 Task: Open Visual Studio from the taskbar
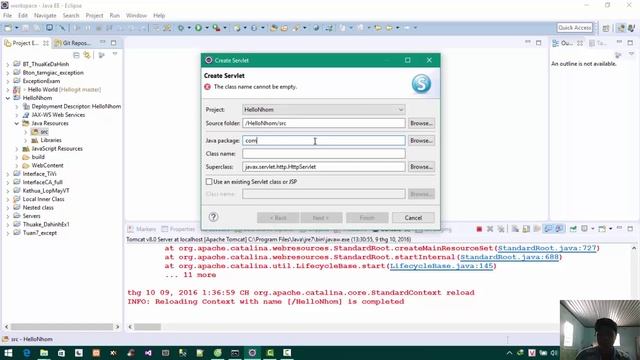148,353
